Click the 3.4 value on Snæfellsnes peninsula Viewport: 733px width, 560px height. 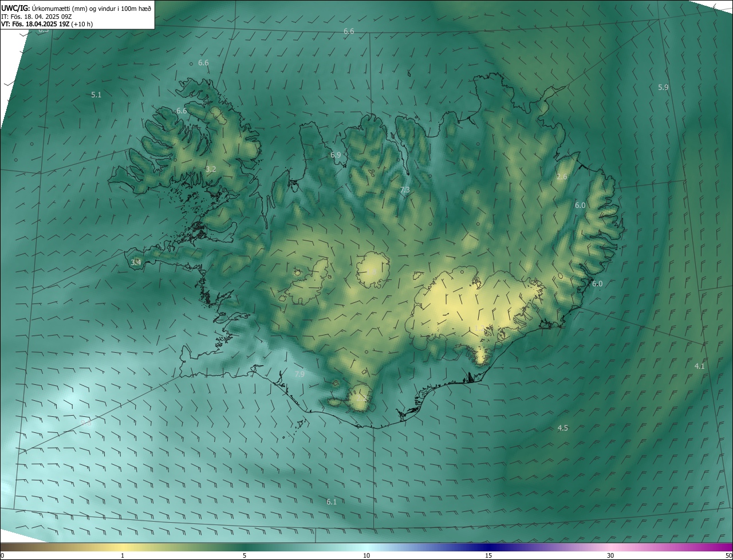pyautogui.click(x=136, y=262)
